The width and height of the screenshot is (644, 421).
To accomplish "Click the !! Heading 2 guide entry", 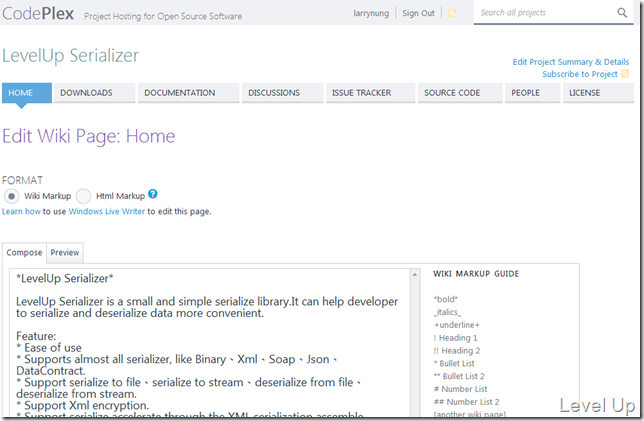I will point(457,351).
